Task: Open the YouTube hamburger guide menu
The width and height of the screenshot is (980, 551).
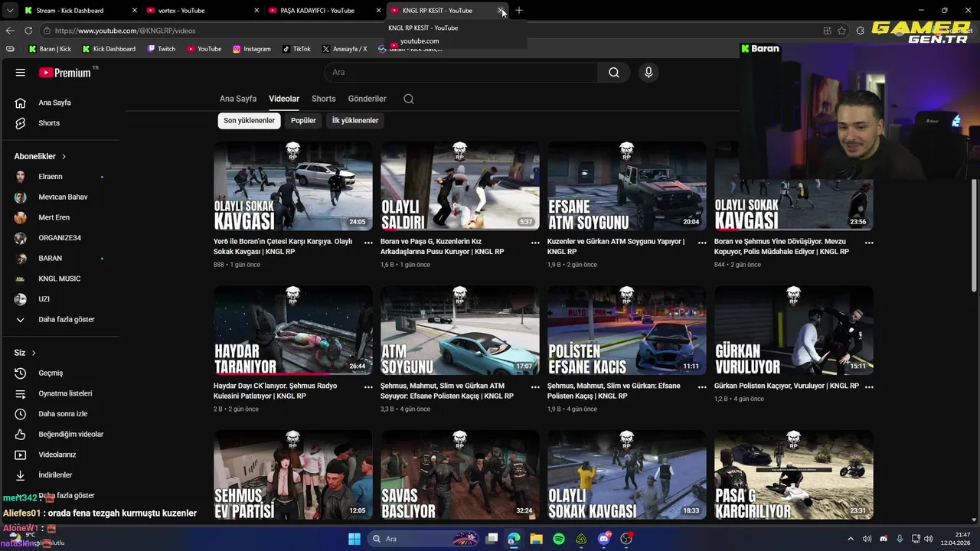Action: pos(21,73)
